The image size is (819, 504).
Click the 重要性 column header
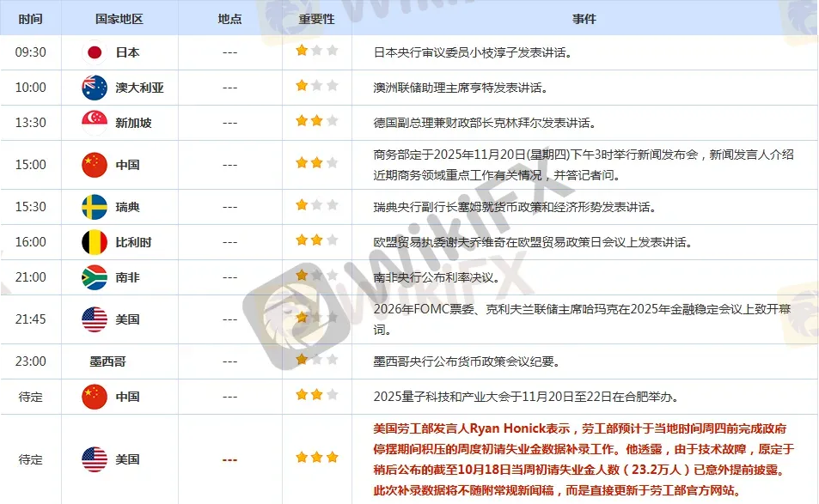(x=316, y=18)
